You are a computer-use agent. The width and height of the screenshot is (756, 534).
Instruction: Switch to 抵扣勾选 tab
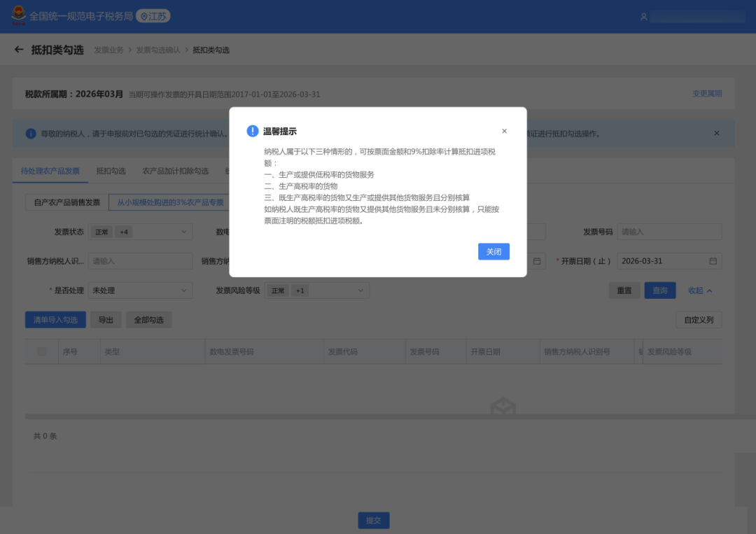click(111, 171)
